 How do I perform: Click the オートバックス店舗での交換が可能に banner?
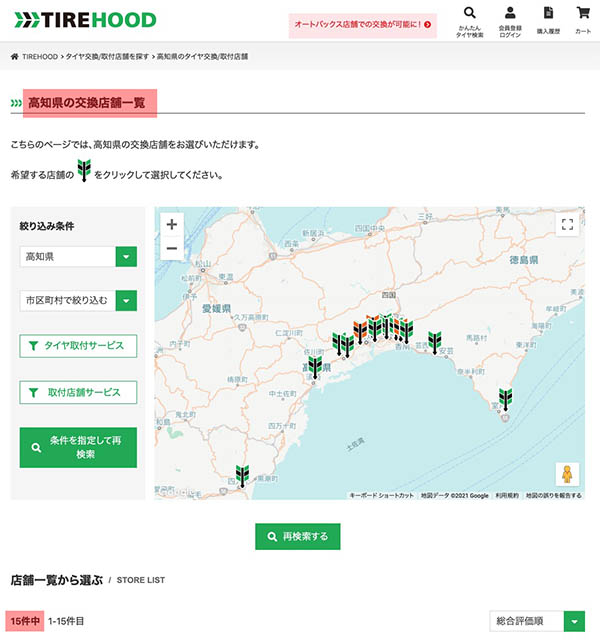tap(362, 25)
